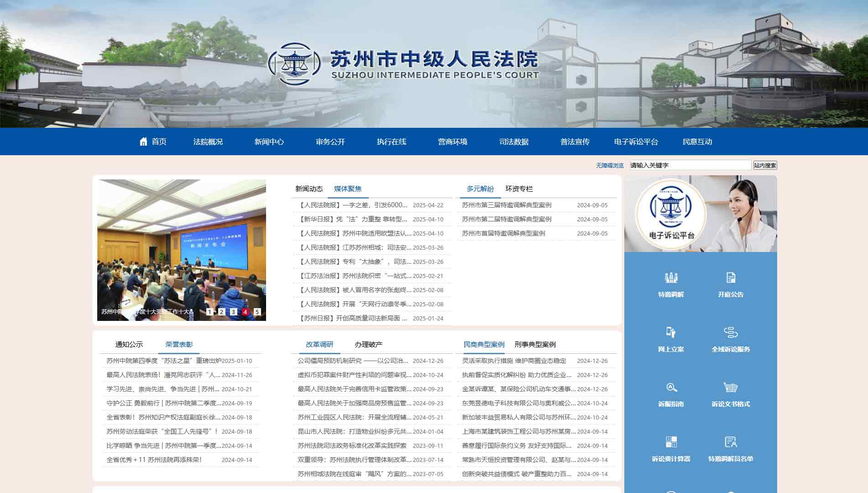This screenshot has height=493, width=868.
Task: Open 苏州市第三届特邀调解典型案例
Action: pyautogui.click(x=507, y=205)
